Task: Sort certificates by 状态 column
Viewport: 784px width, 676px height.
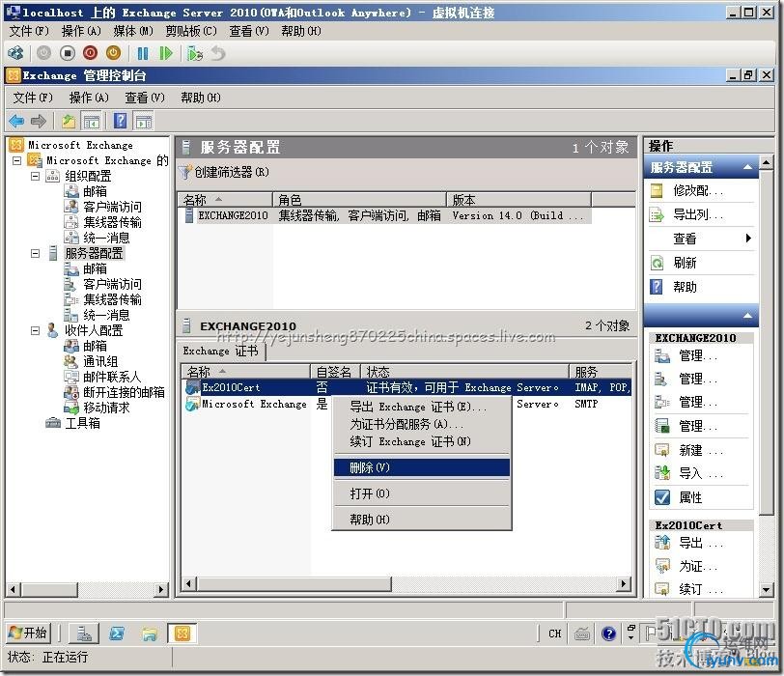Action: tap(464, 372)
